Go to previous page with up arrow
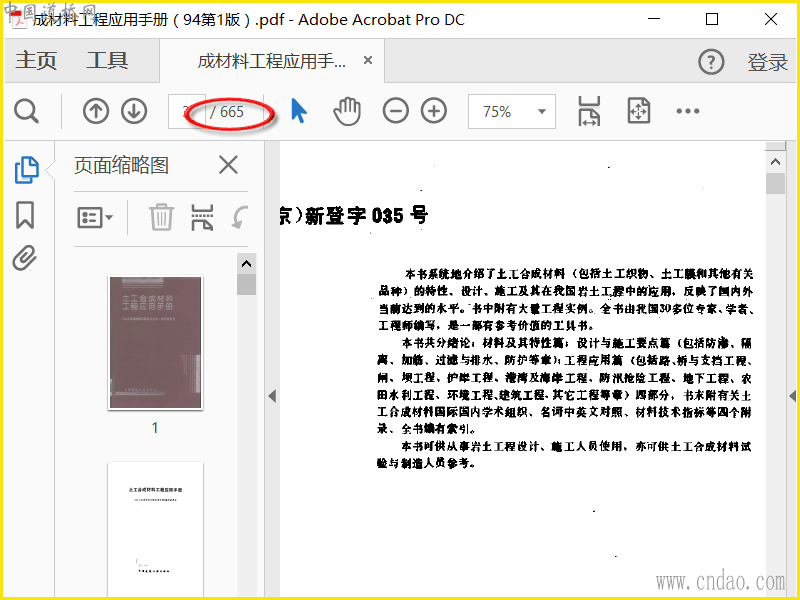This screenshot has height=600, width=800. tap(96, 111)
